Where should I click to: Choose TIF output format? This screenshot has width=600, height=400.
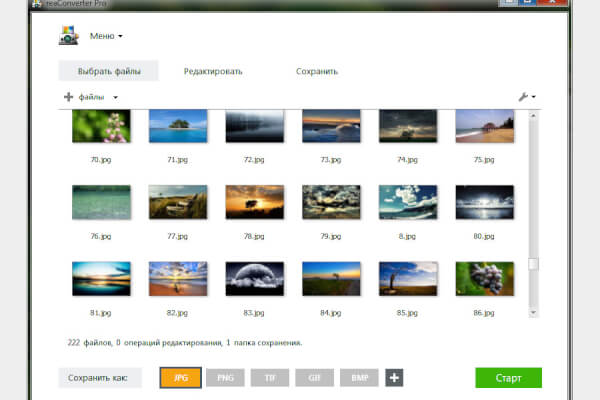point(270,378)
